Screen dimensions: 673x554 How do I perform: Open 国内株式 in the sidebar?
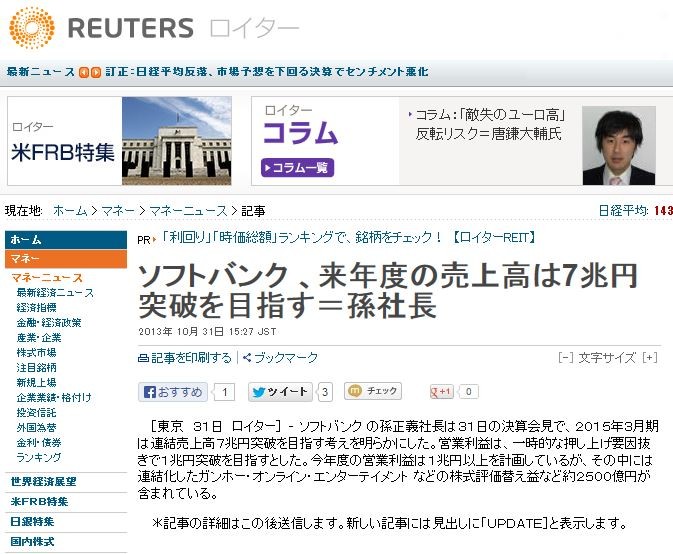[x=32, y=542]
